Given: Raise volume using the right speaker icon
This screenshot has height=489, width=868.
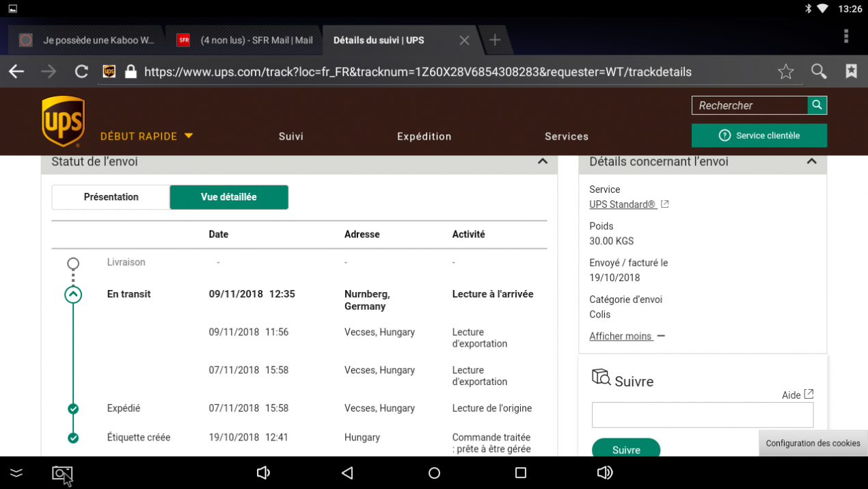Looking at the screenshot, I should click(x=605, y=473).
